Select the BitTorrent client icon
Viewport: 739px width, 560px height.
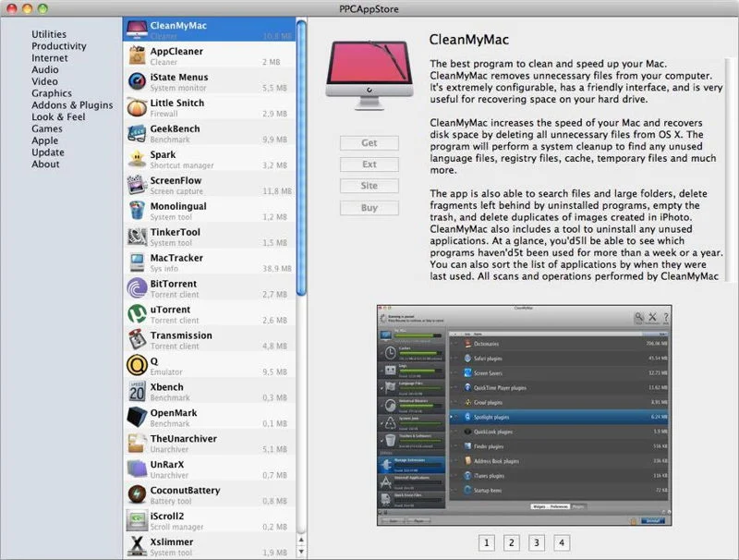[136, 288]
